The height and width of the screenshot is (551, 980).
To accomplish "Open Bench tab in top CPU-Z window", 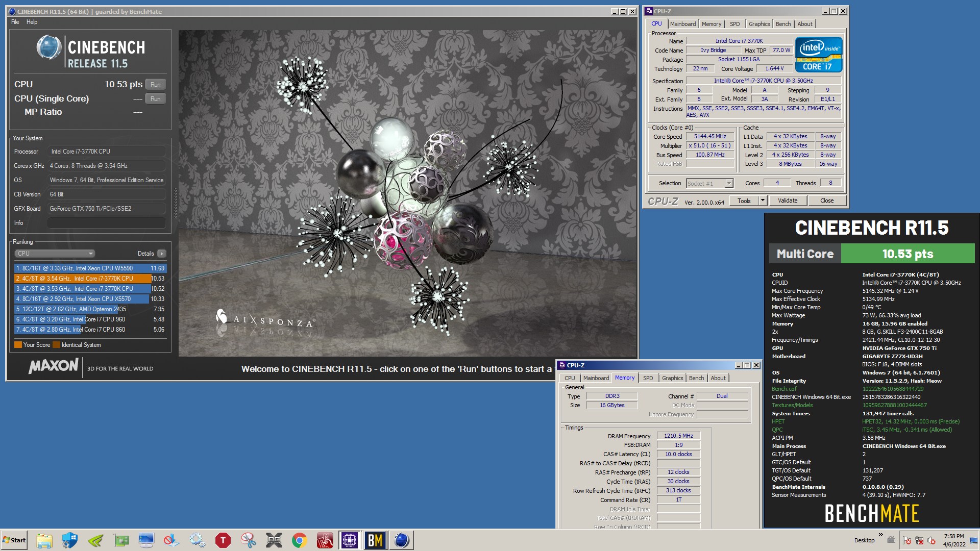I will 783,24.
